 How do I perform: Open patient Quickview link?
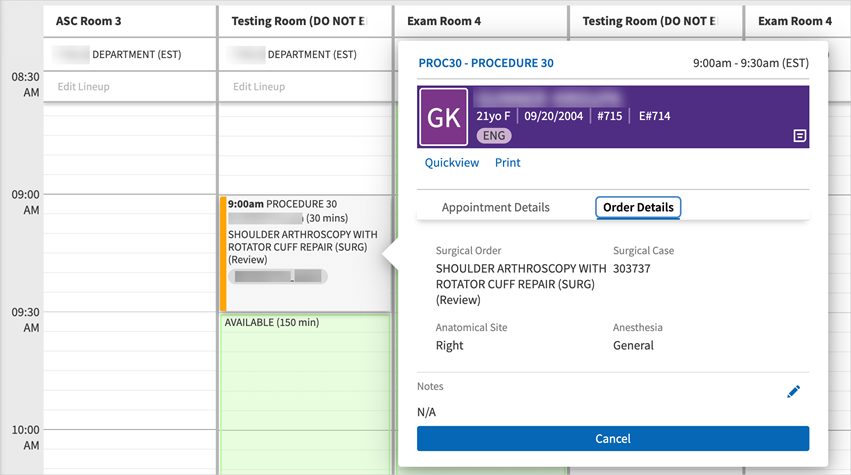(452, 163)
